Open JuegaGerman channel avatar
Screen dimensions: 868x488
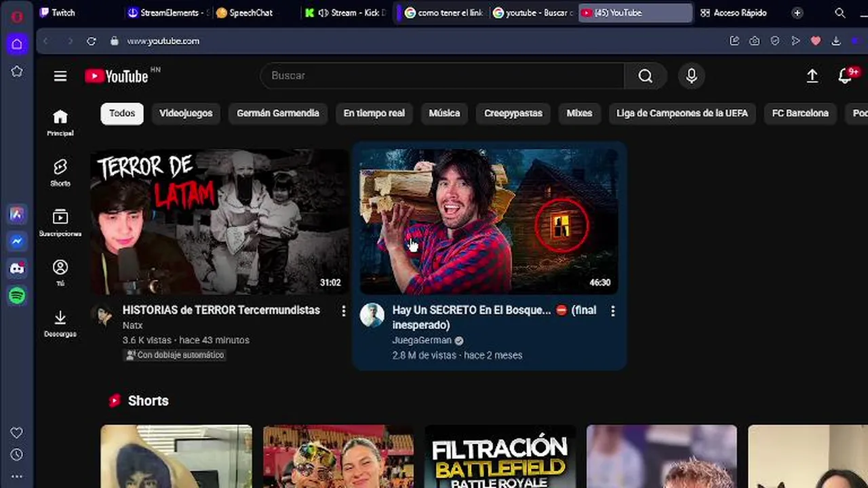click(x=372, y=315)
